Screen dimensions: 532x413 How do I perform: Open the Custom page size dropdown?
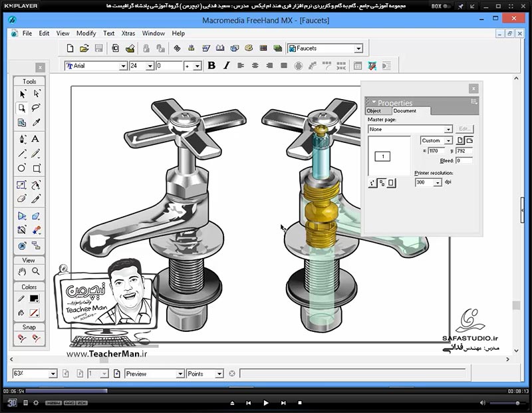coord(448,140)
